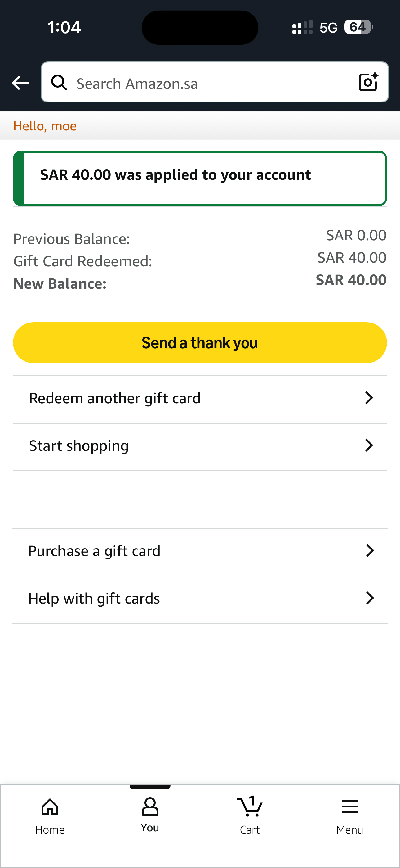Tap the SAR 40.00 applied confirmation banner

coord(200,178)
